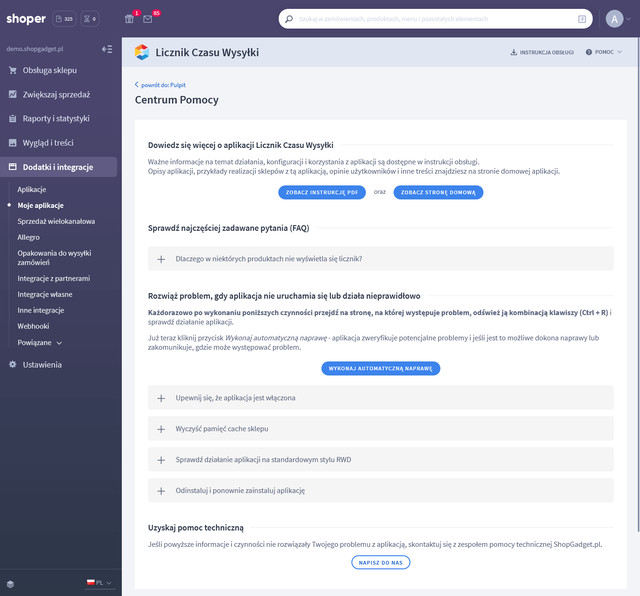640x596 pixels.
Task: Select Allegro in the sidebar submenu
Action: (29, 238)
